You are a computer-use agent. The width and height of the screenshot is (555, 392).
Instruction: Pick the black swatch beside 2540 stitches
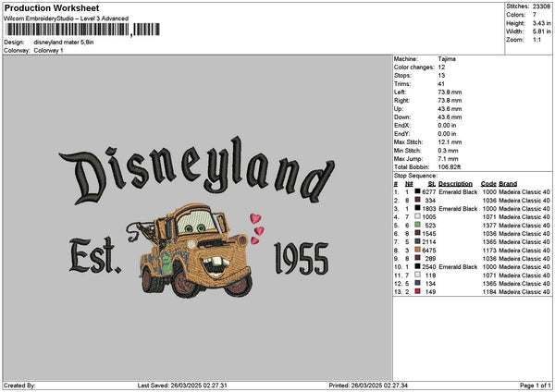(x=418, y=266)
